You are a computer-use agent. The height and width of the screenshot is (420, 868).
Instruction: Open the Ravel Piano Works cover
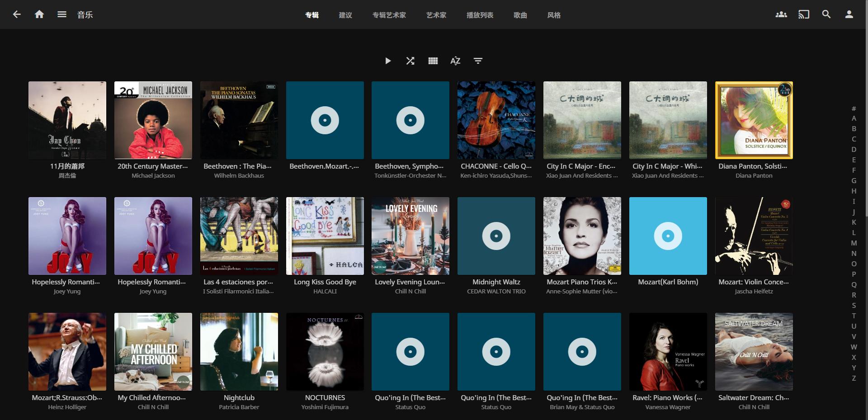pyautogui.click(x=668, y=352)
